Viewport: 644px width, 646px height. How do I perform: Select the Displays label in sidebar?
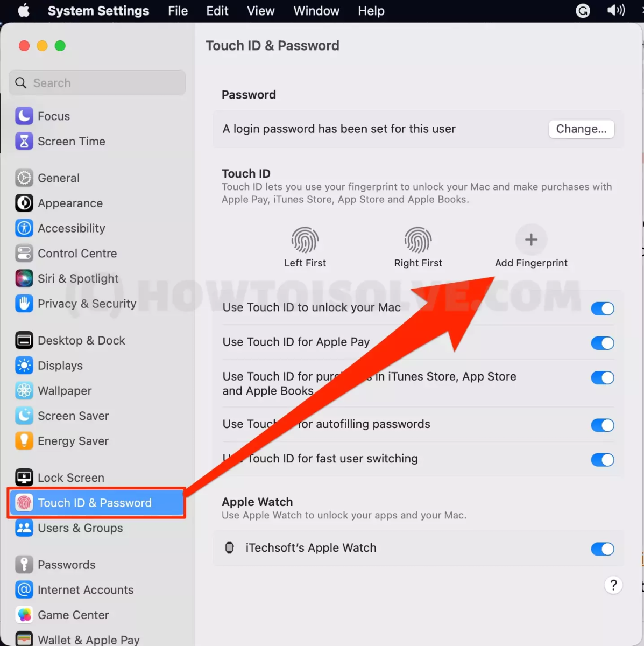[60, 366]
